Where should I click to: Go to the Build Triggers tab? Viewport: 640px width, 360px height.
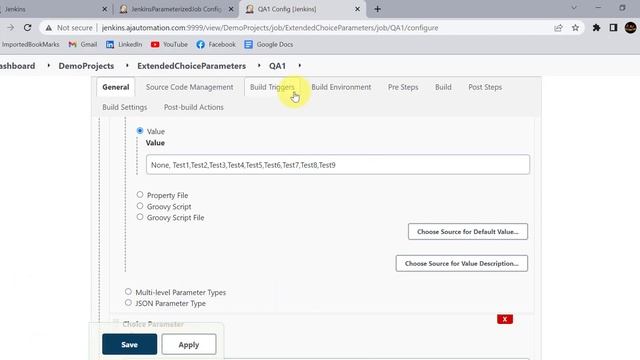[x=272, y=87]
